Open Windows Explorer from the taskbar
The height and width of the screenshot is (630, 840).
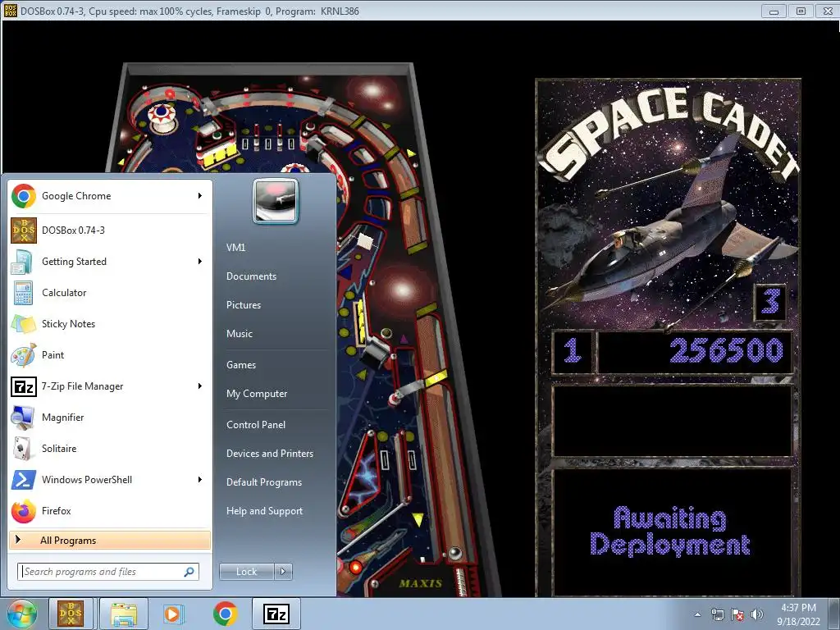[124, 614]
